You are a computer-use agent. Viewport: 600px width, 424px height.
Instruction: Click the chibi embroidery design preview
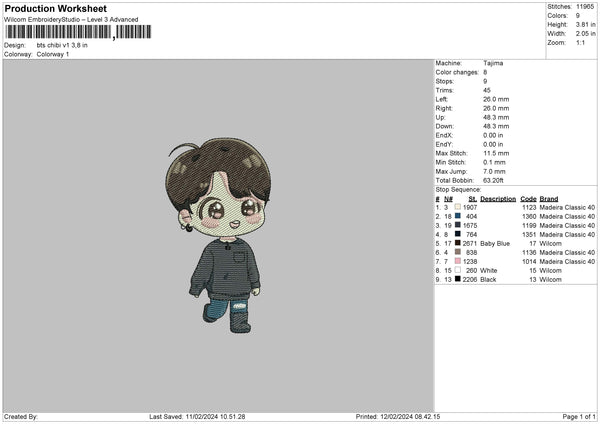(x=218, y=235)
